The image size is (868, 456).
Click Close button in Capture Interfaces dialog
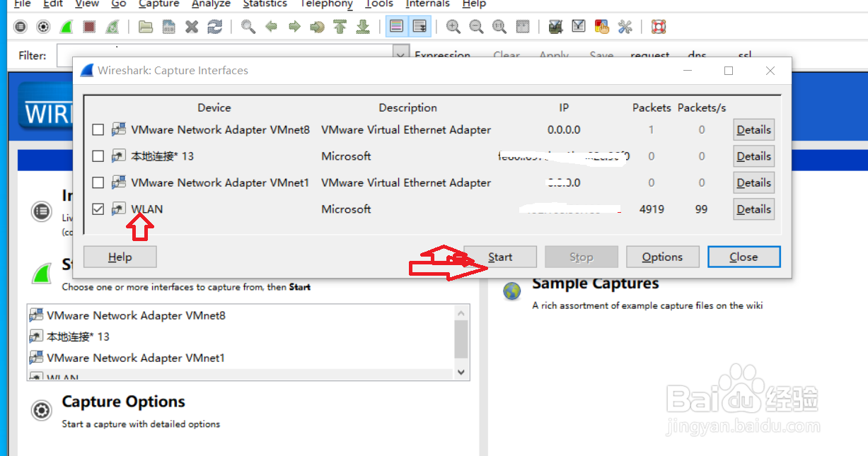click(x=744, y=257)
